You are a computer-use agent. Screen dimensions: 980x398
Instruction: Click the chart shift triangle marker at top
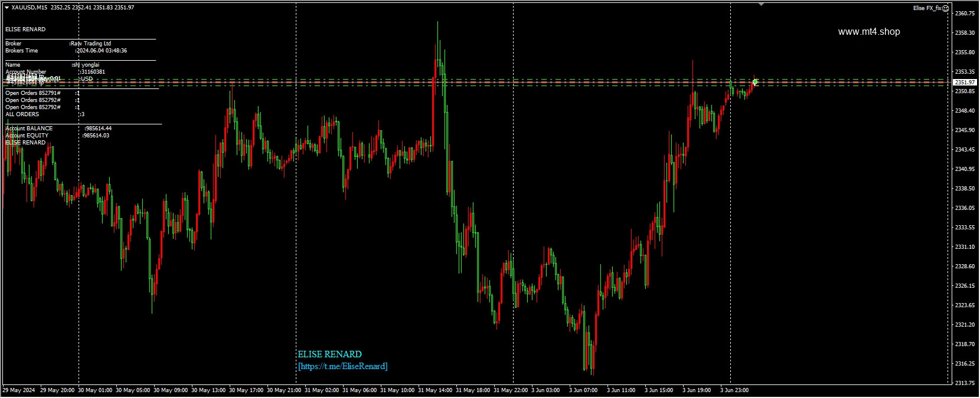762,4
